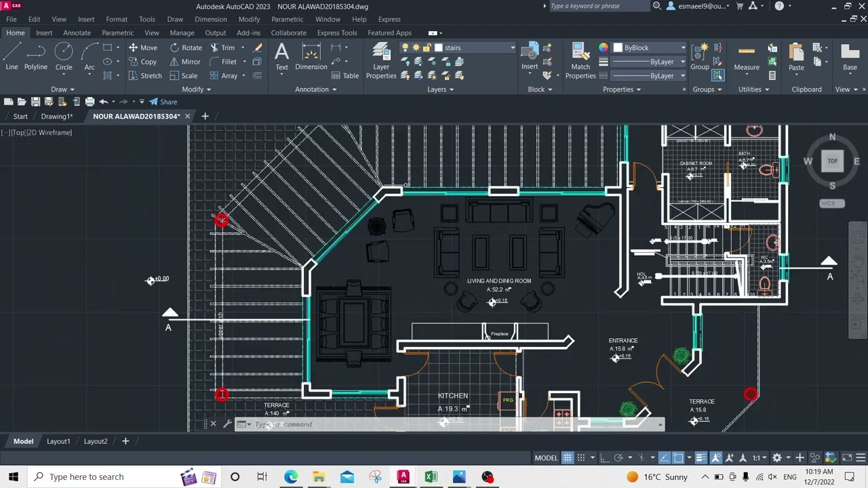
Task: Switch to the Drawing1* document tab
Action: click(56, 116)
